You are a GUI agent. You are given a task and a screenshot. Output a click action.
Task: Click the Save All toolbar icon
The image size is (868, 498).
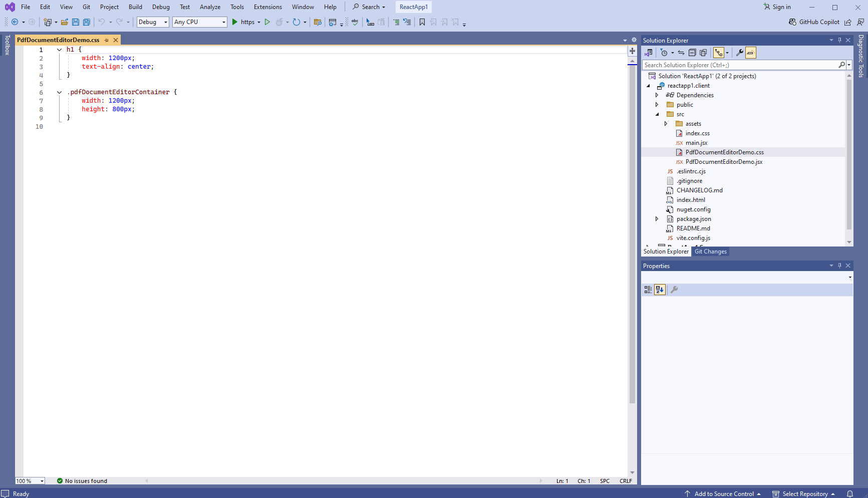[x=86, y=22]
